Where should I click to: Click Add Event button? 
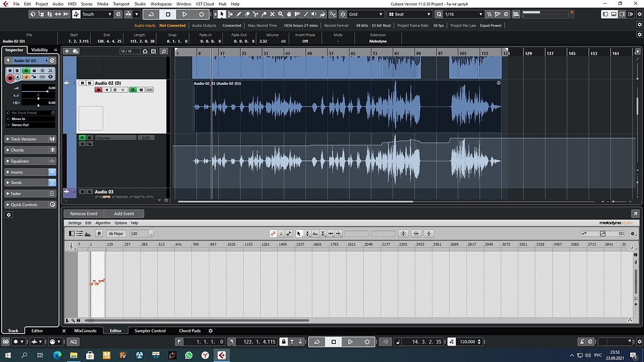point(124,214)
